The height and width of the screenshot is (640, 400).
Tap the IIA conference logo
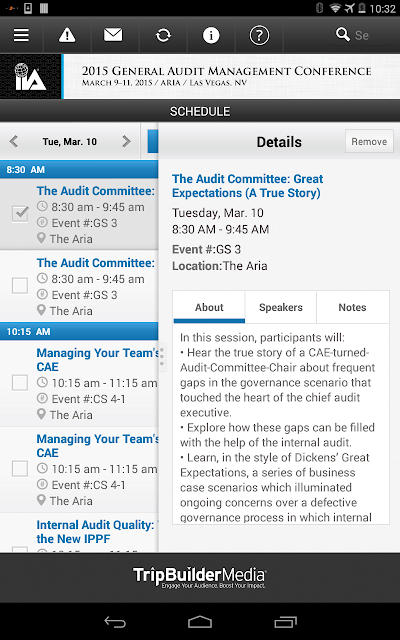click(x=31, y=77)
